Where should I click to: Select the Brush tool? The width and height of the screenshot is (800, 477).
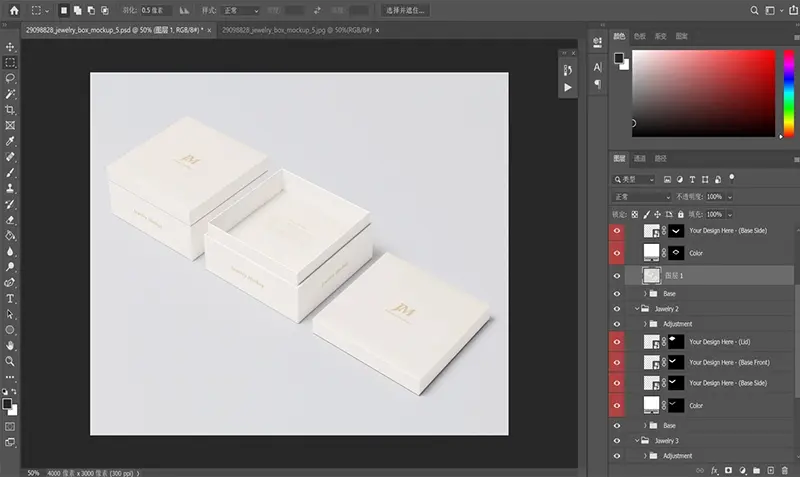tap(10, 172)
